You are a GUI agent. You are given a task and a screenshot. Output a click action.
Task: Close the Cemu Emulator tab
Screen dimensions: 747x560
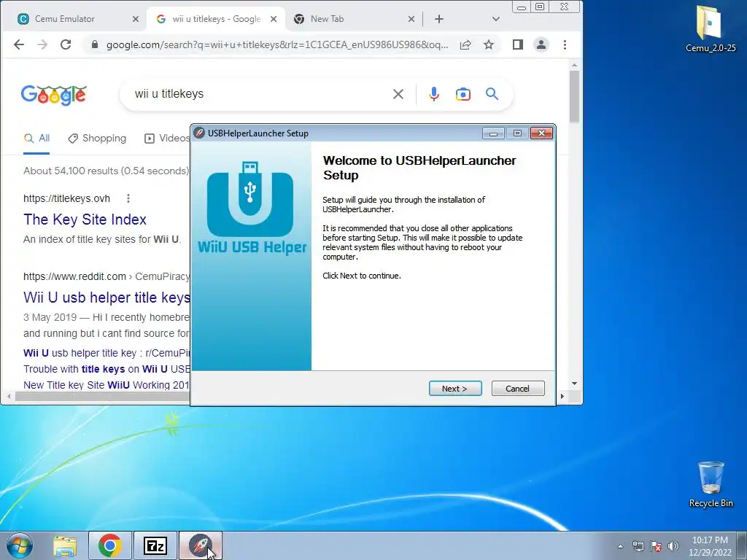(135, 19)
